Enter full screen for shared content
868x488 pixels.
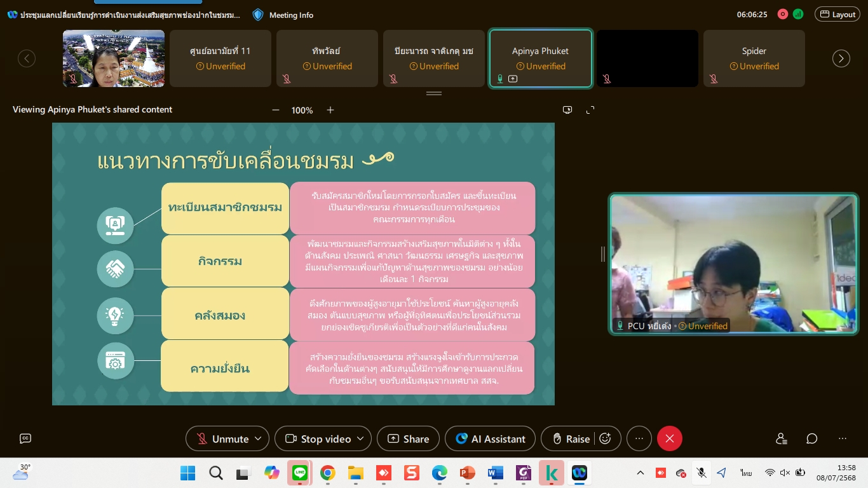click(x=590, y=110)
